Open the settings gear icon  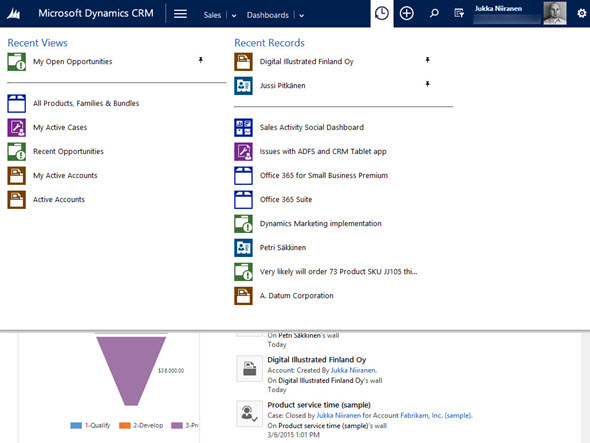(x=581, y=14)
